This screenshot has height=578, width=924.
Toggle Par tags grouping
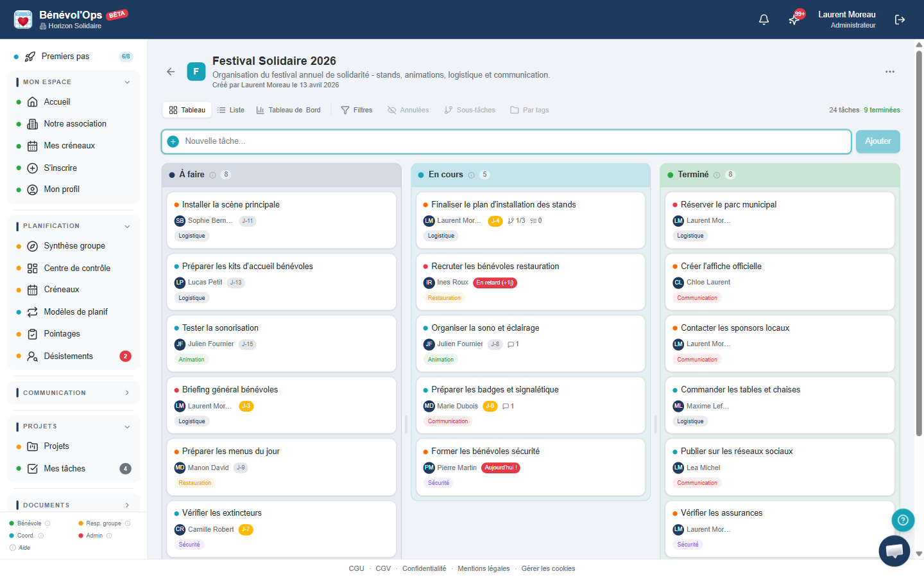(x=529, y=110)
